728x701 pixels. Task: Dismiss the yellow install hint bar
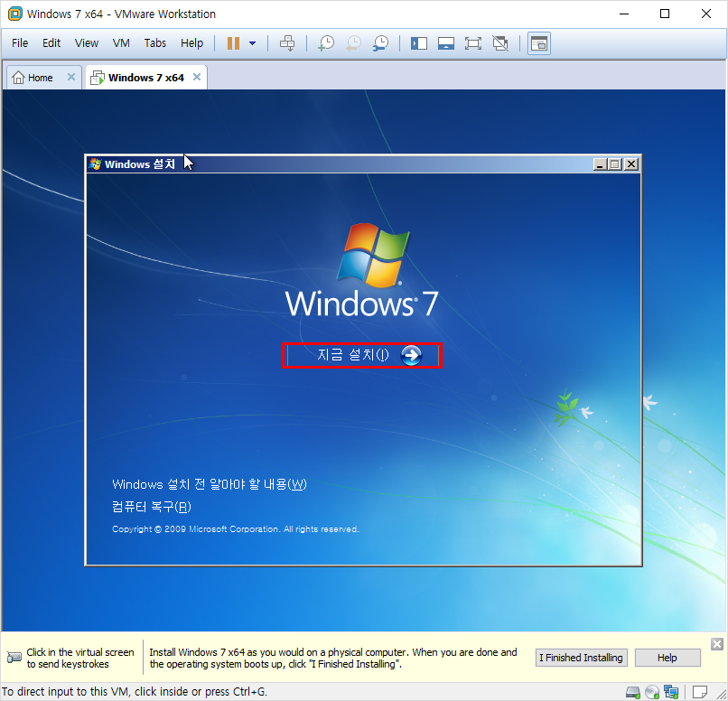click(x=717, y=644)
